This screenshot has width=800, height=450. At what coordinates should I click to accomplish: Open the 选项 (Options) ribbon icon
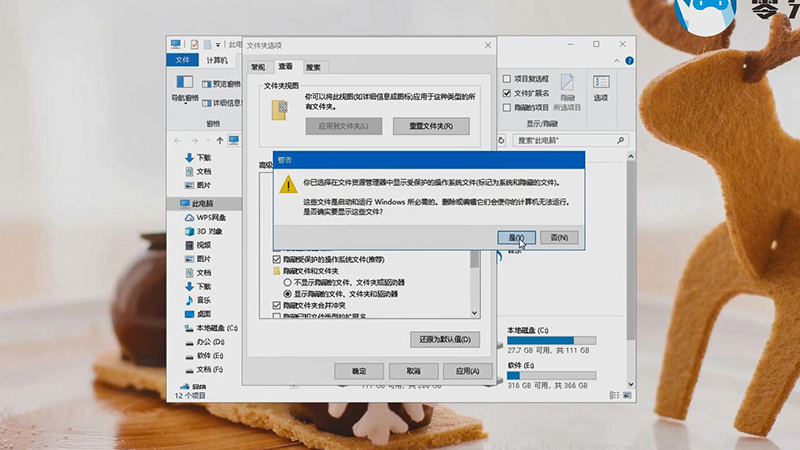click(600, 87)
